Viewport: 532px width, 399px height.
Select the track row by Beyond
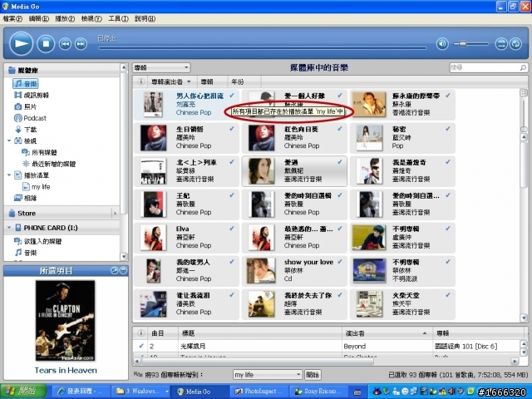(x=326, y=346)
